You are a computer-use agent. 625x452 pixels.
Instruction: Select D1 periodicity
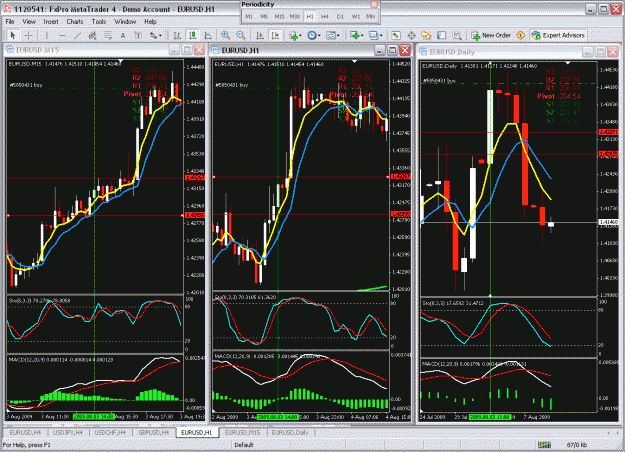[x=340, y=16]
